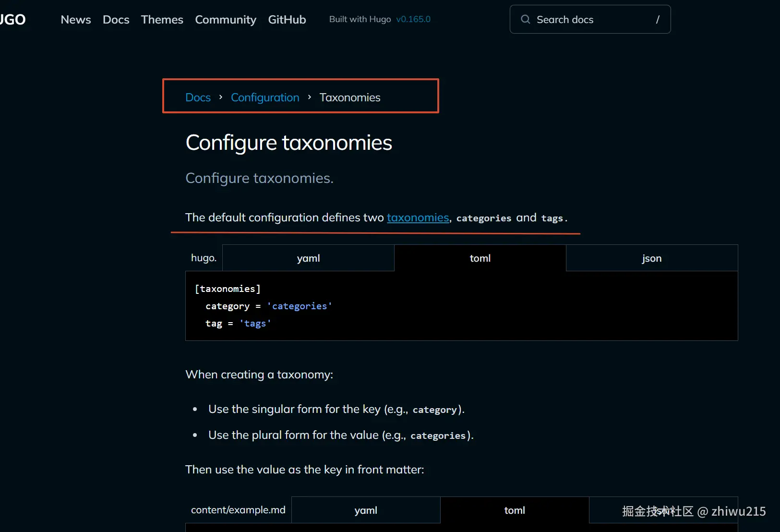Screen dimensions: 780x532
Task: Select yaml tab for content/example.md
Action: point(366,510)
